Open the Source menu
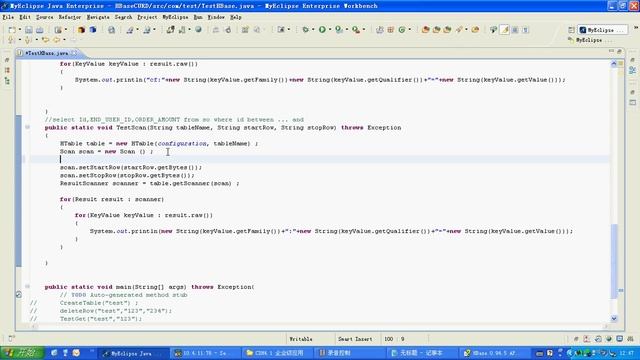The image size is (640, 360). click(x=44, y=17)
